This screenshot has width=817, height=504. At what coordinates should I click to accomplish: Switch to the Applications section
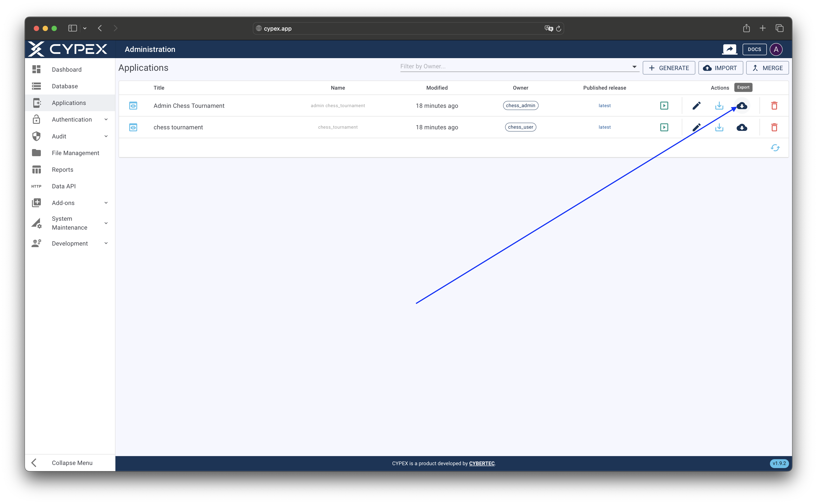click(69, 103)
